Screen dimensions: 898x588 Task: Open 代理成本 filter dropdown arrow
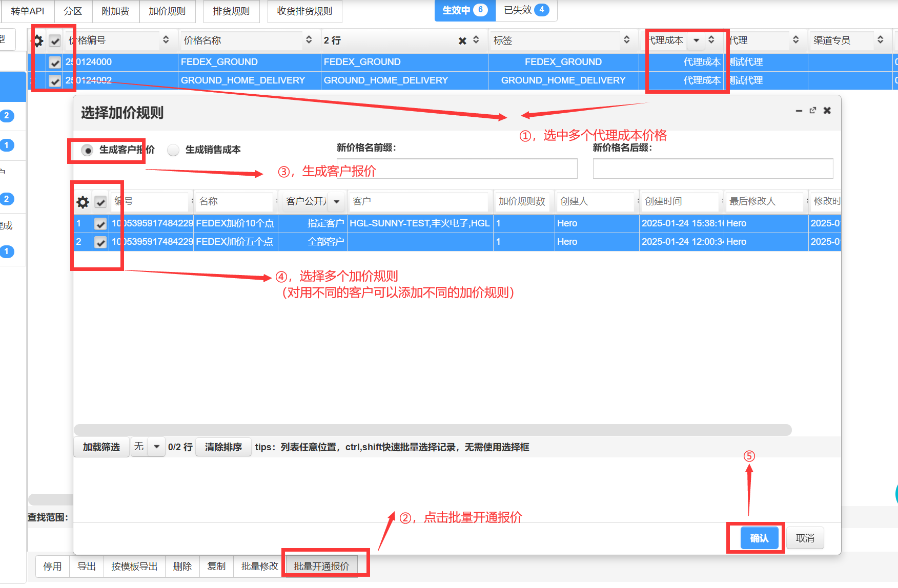point(696,40)
